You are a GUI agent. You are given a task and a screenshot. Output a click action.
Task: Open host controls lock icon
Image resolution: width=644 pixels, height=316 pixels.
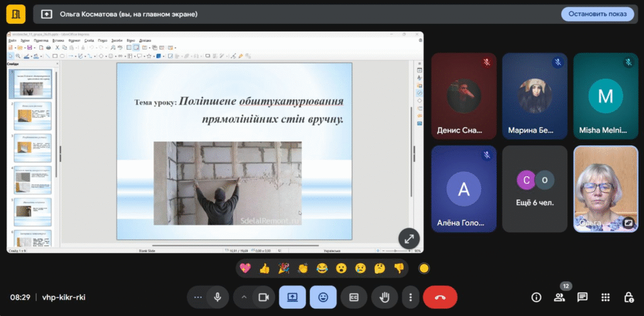[x=628, y=297]
